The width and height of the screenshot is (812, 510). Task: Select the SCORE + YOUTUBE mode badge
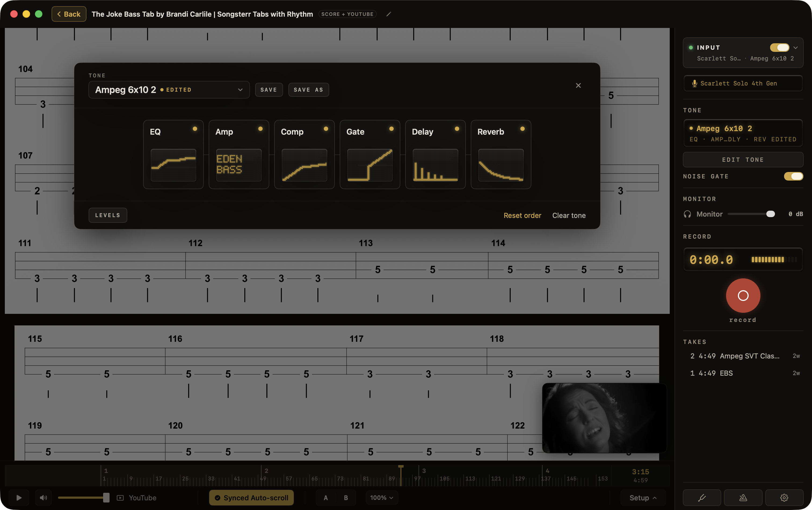pyautogui.click(x=347, y=14)
